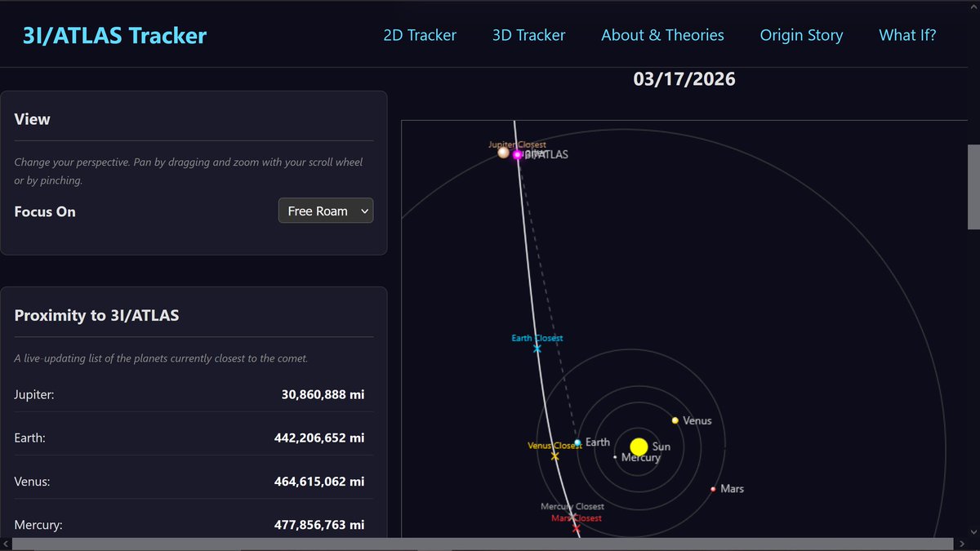Click the Mars label in the map
This screenshot has height=551, width=980.
(732, 489)
